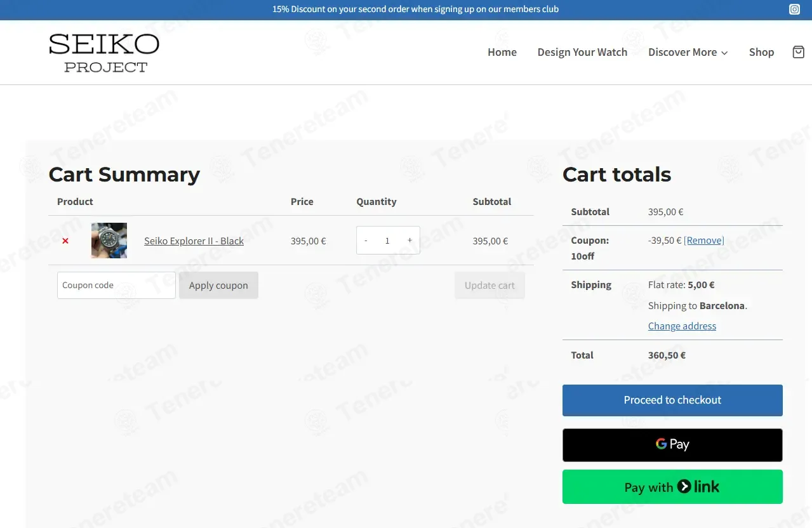Screen dimensions: 812x528
Task: Click Proceed to checkout button
Action: [672, 400]
